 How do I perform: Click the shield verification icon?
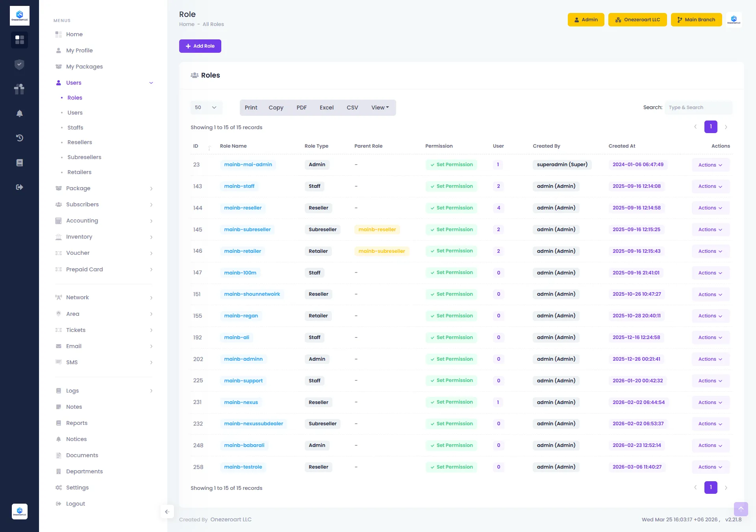tap(19, 64)
